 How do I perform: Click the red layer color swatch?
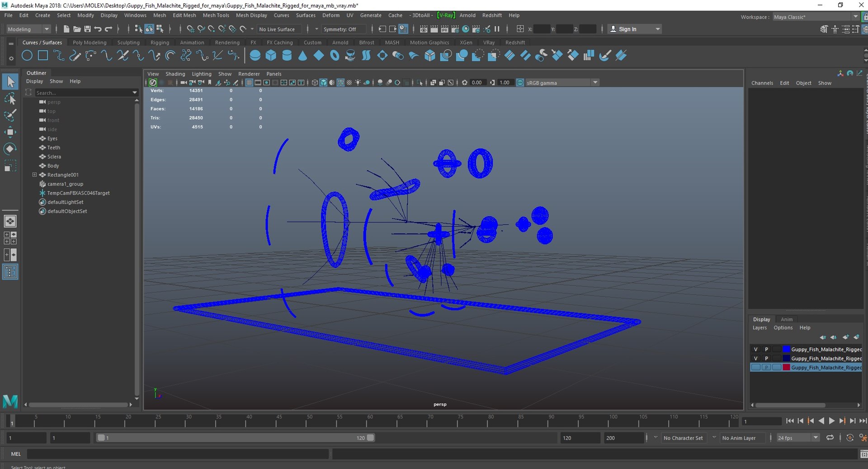(786, 367)
